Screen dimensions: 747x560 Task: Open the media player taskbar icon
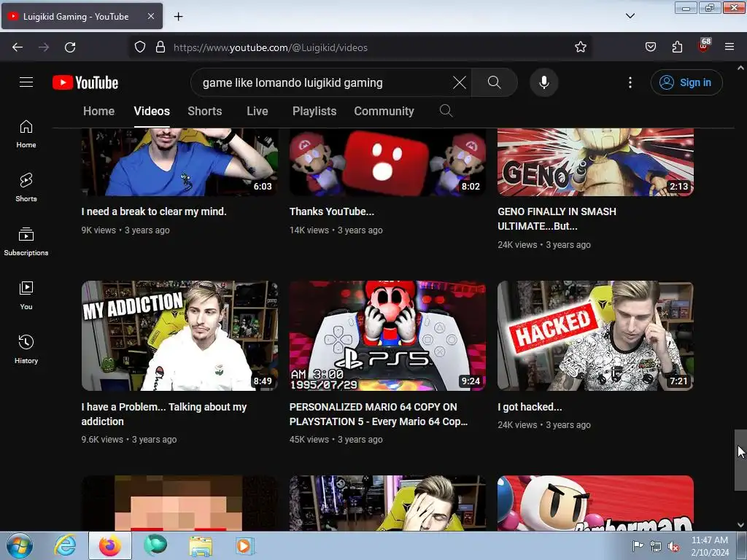pos(245,545)
